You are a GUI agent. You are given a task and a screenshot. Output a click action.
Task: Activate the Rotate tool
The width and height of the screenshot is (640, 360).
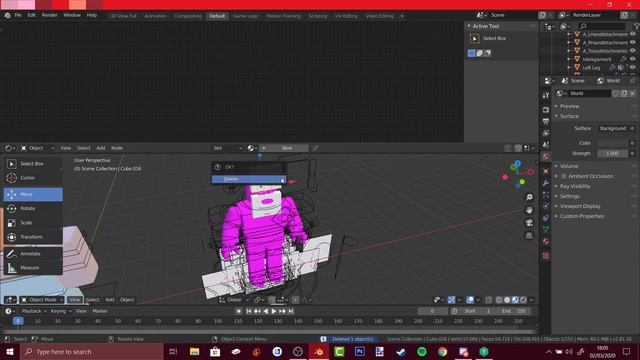tap(33, 209)
